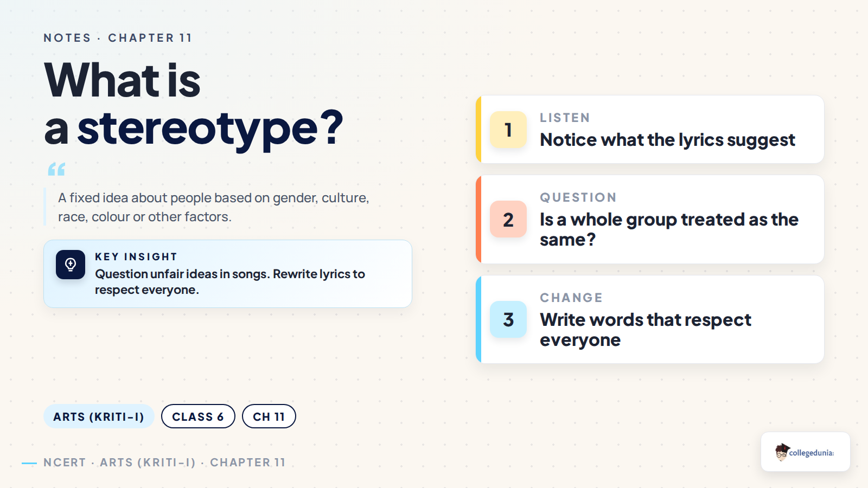
Task: Click the lightbulb Key Insight icon
Action: [x=71, y=265]
